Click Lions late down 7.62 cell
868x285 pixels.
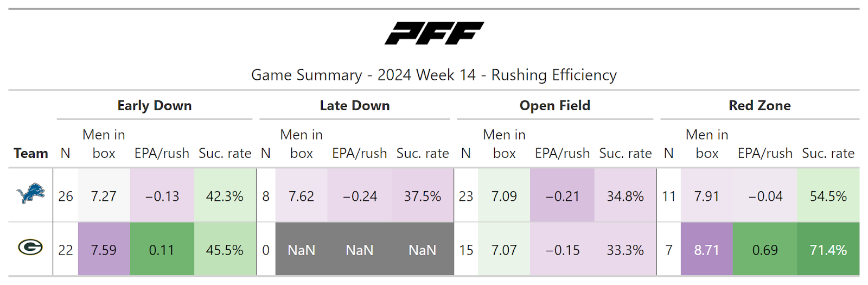pyautogui.click(x=301, y=196)
